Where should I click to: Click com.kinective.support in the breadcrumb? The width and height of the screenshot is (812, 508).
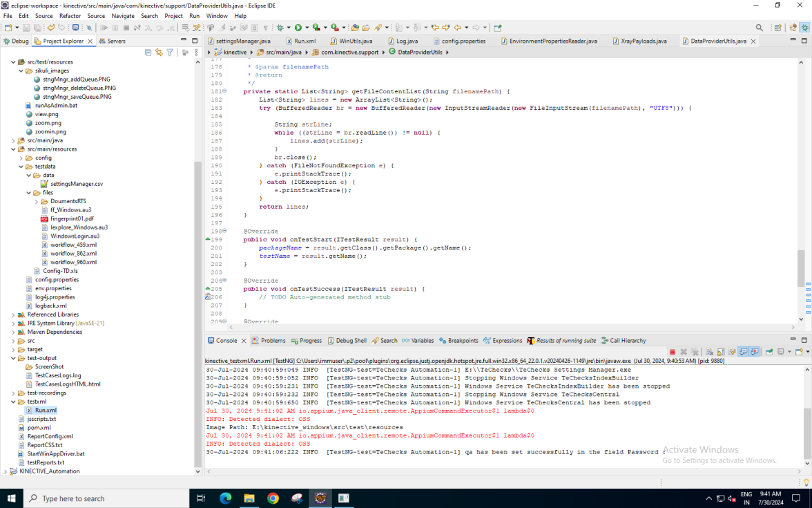[x=350, y=53]
